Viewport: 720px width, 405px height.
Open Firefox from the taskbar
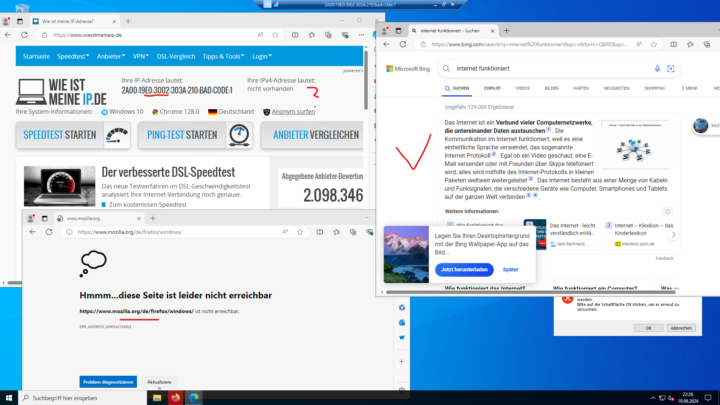coord(175,398)
